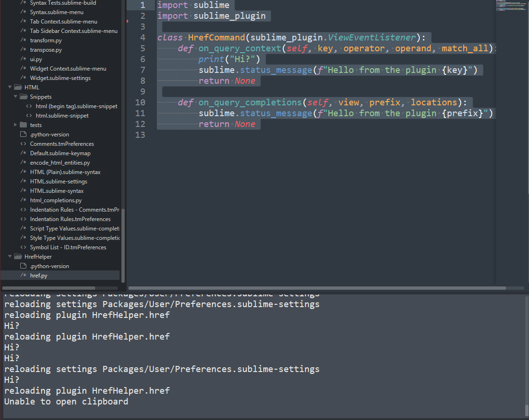Click the .python-version file icon under HrefHelper

23,266
